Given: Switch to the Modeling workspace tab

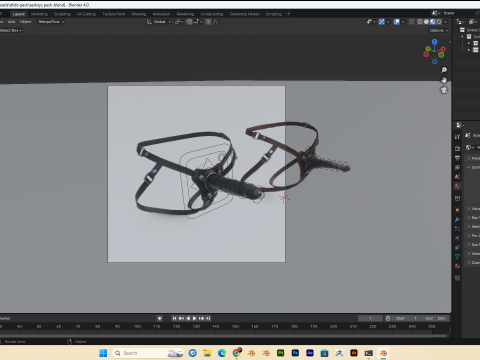Looking at the screenshot, I should [39, 14].
